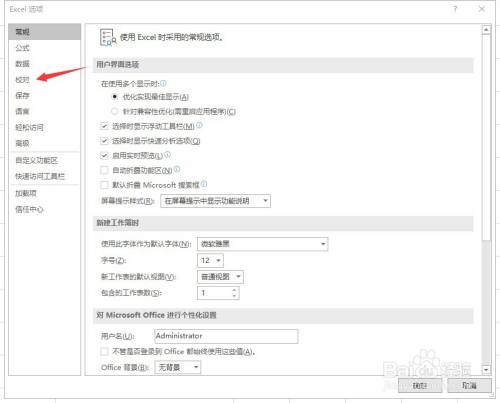Open 保存 category in sidebar
The height and width of the screenshot is (403, 500).
(45, 96)
